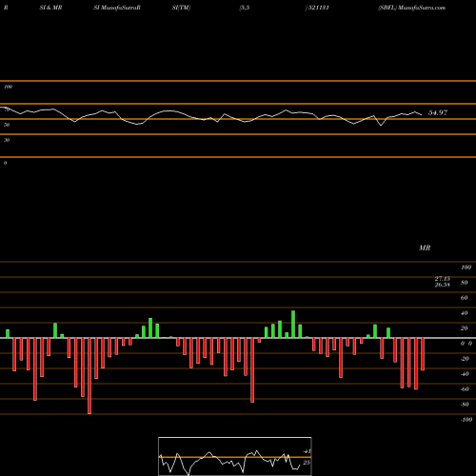This screenshot has width=476, height=476.
Task: Select the (SBFL) MunafaSutra.com header text
Action: (x=412, y=8)
